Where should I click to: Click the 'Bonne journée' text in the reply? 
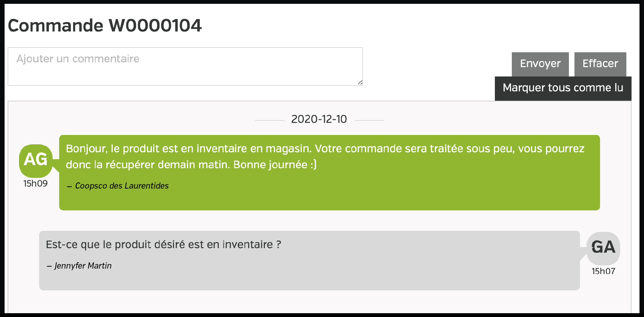270,164
